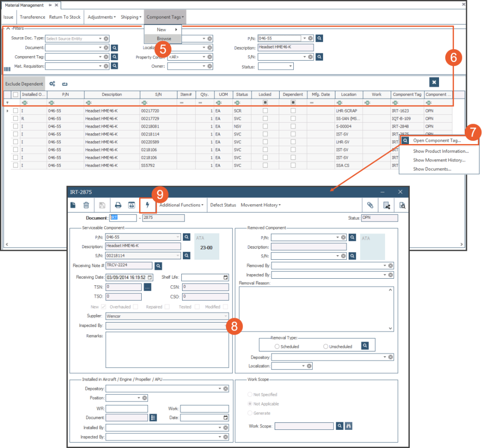Choose Show Movement History context entry

439,160
